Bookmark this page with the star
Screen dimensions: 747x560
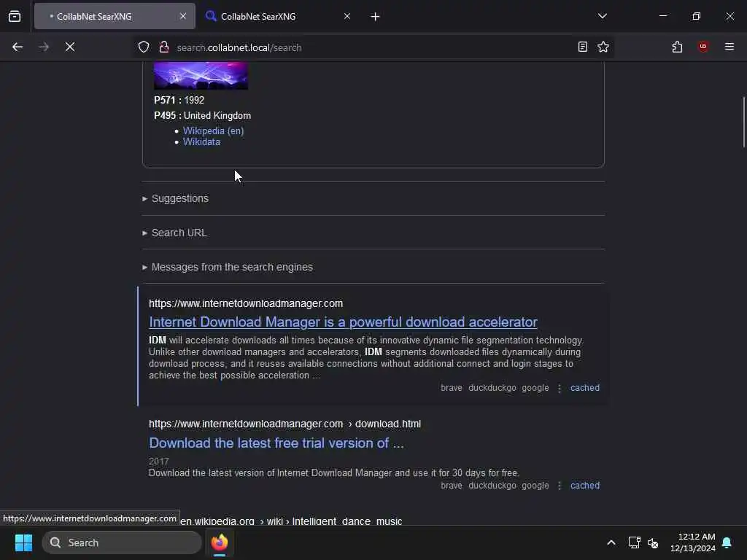[603, 47]
